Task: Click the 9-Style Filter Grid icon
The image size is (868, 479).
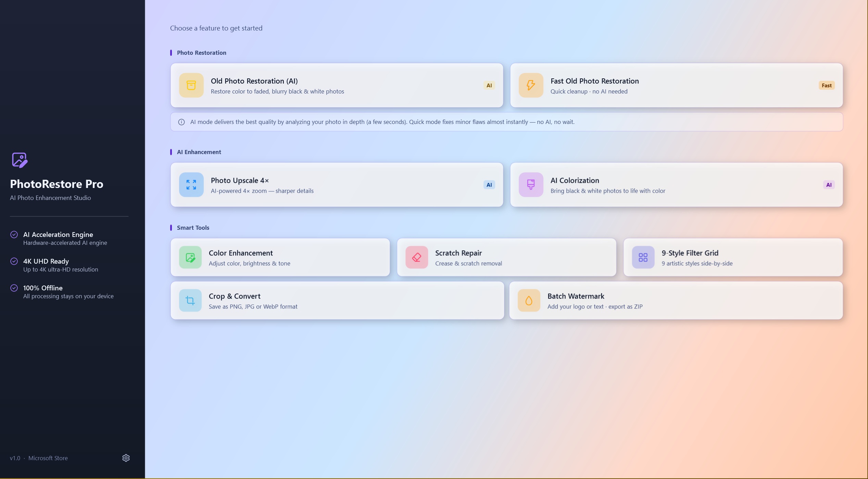Action: [643, 257]
